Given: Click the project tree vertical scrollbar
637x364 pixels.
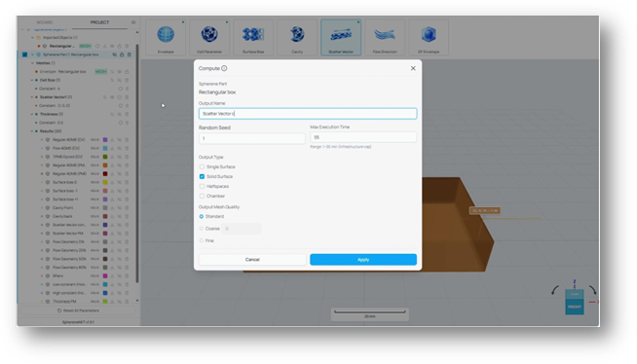Looking at the screenshot, I should (137, 163).
